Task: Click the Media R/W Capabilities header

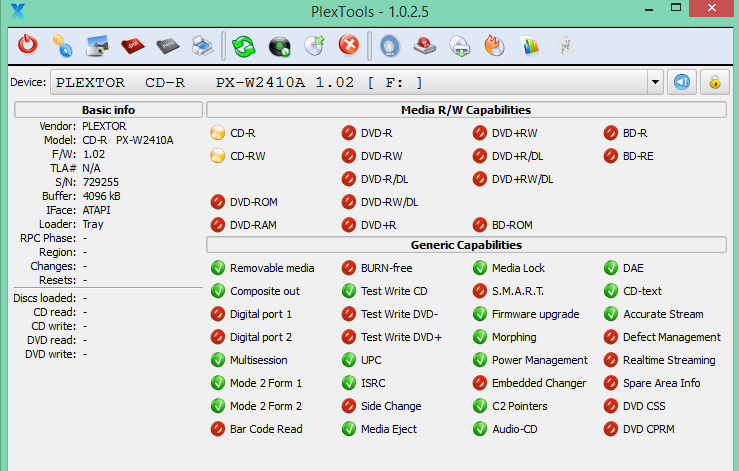Action: click(x=466, y=110)
